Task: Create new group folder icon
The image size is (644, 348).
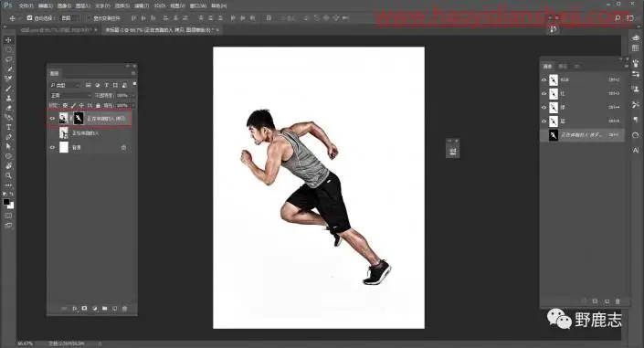Action: (105, 308)
